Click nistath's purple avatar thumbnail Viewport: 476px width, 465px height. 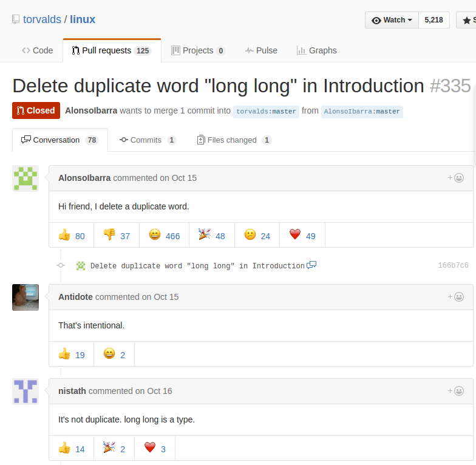(x=25, y=392)
